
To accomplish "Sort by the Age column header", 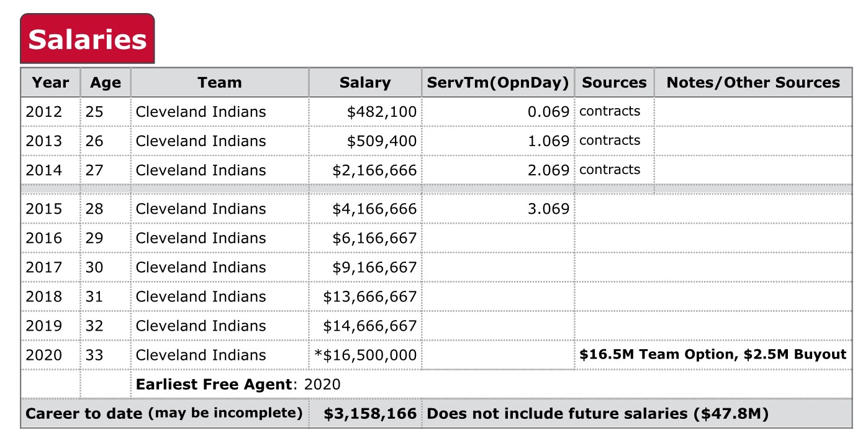I will tap(106, 83).
